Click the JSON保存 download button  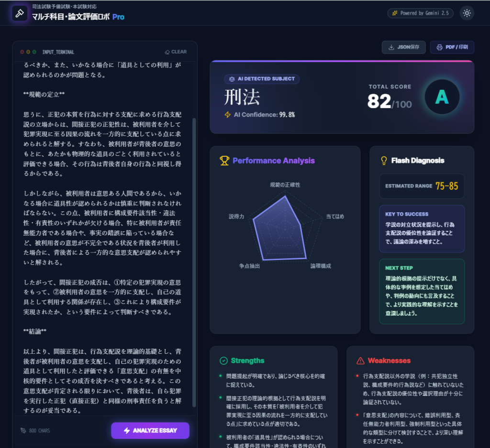pyautogui.click(x=403, y=47)
